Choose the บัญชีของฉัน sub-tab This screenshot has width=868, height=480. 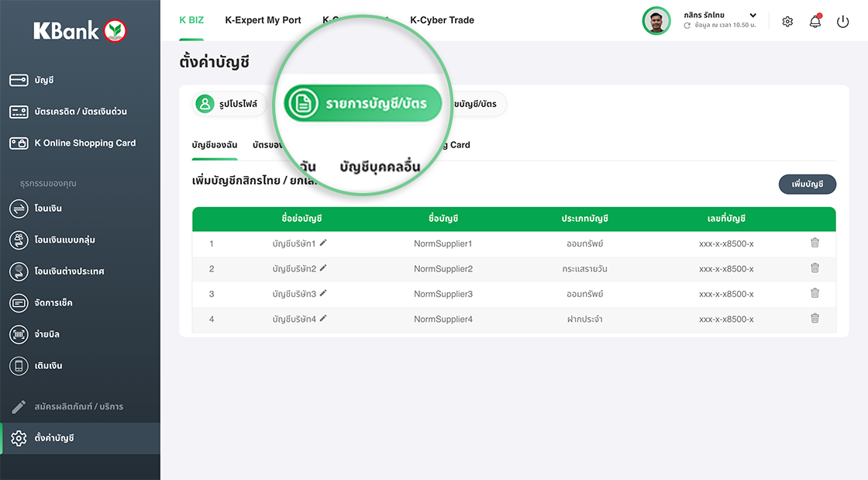215,145
